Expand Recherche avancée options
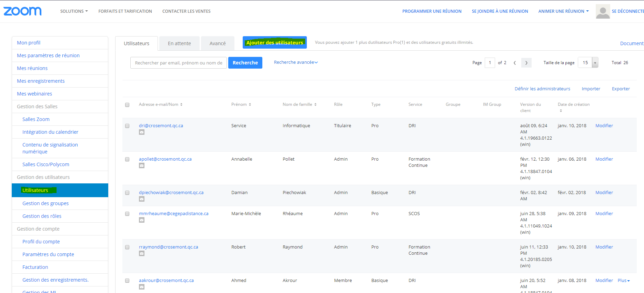The width and height of the screenshot is (644, 293). (x=295, y=62)
